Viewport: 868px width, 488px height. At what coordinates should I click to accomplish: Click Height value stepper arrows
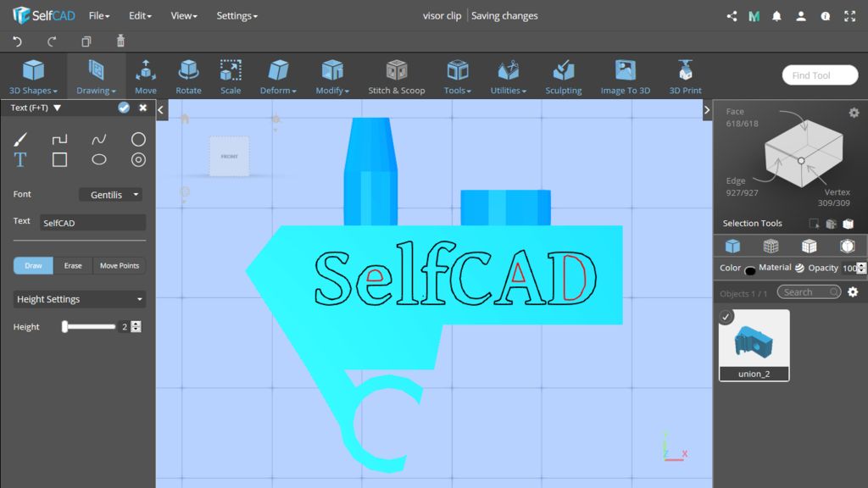click(136, 326)
